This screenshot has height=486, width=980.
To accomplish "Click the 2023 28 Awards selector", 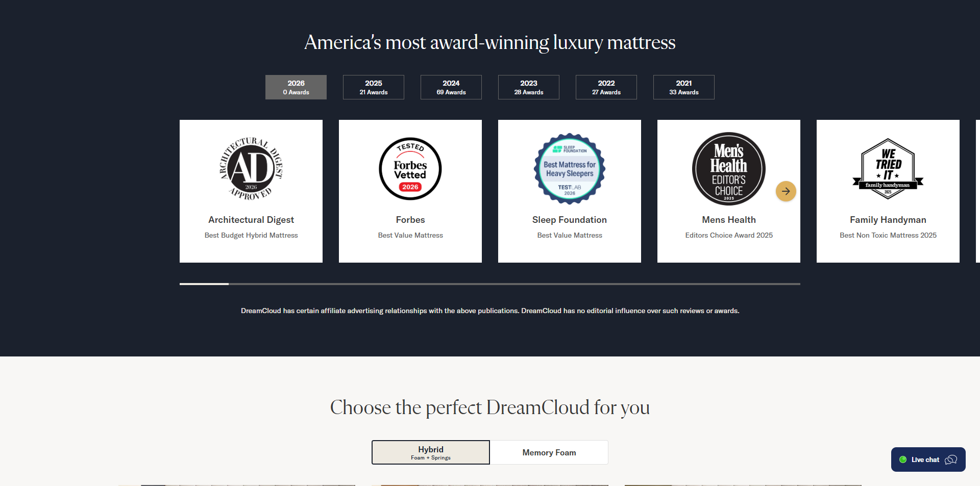I will coord(528,87).
